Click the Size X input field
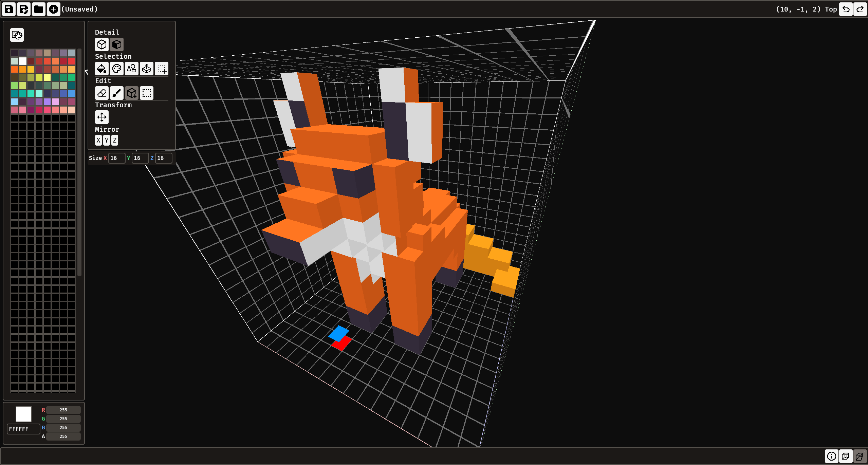The width and height of the screenshot is (868, 465). coord(117,158)
